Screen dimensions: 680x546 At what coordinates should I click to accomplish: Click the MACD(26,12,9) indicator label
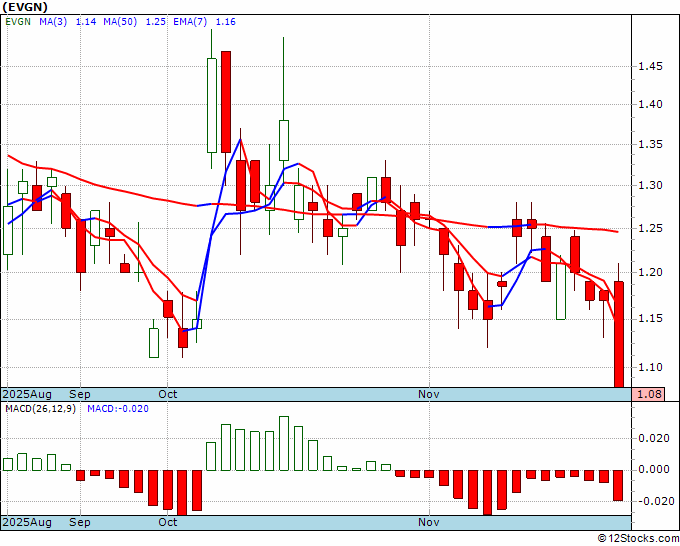(40, 409)
